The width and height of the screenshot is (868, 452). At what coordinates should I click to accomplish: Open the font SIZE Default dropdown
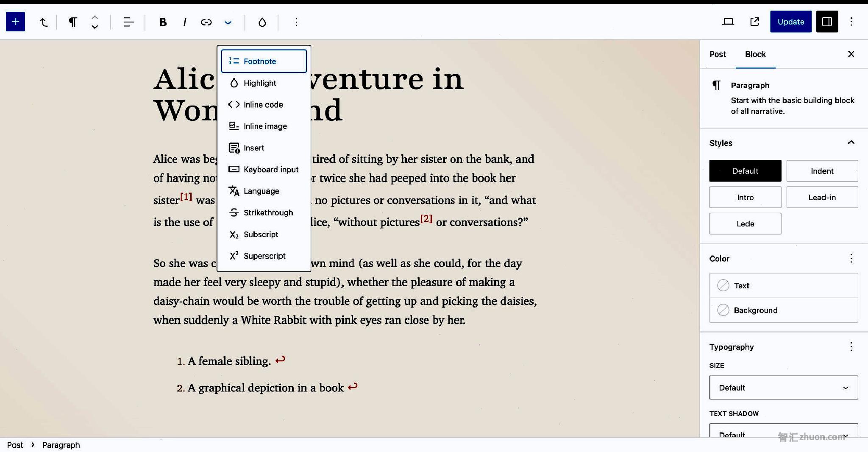784,388
